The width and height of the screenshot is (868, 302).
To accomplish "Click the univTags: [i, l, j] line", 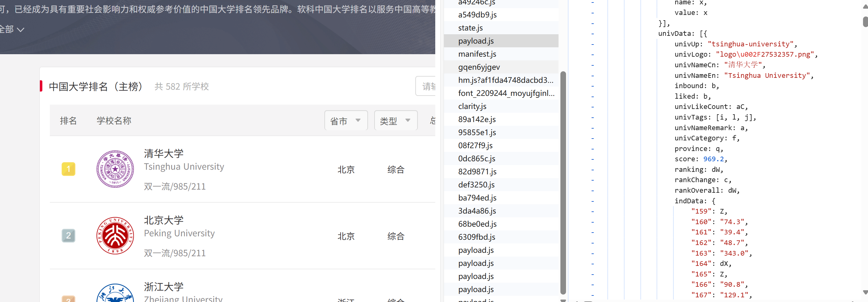I will tap(715, 117).
